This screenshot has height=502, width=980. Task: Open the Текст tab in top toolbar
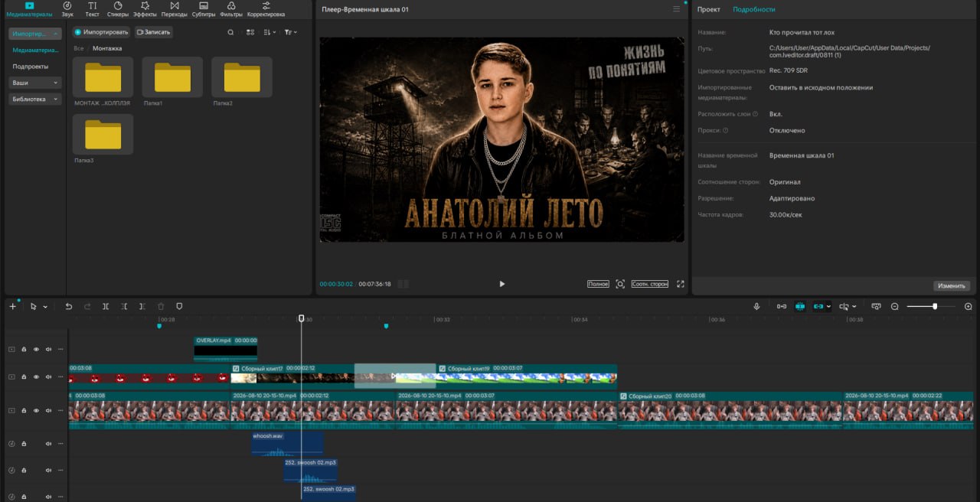point(92,9)
